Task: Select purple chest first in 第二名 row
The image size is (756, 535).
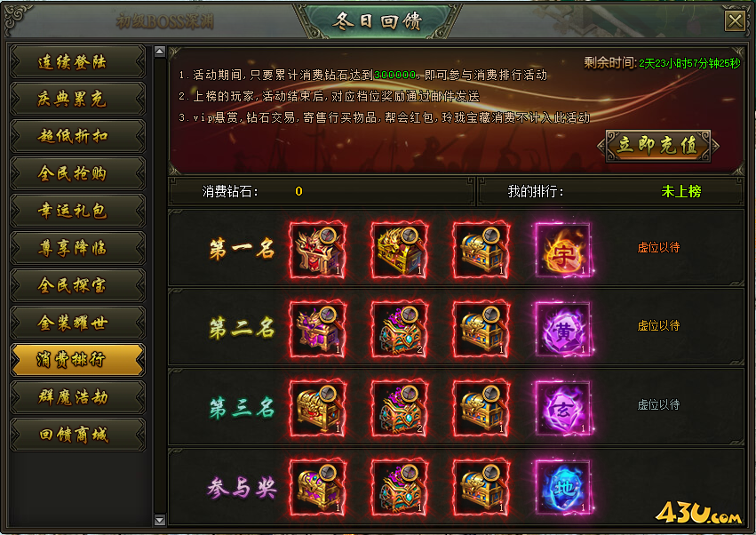Action: [318, 329]
